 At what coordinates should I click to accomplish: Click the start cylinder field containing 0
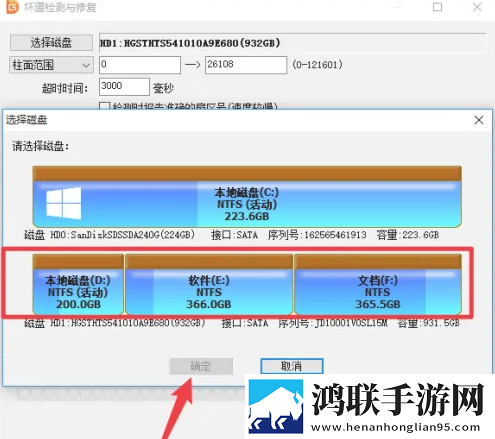(x=140, y=65)
